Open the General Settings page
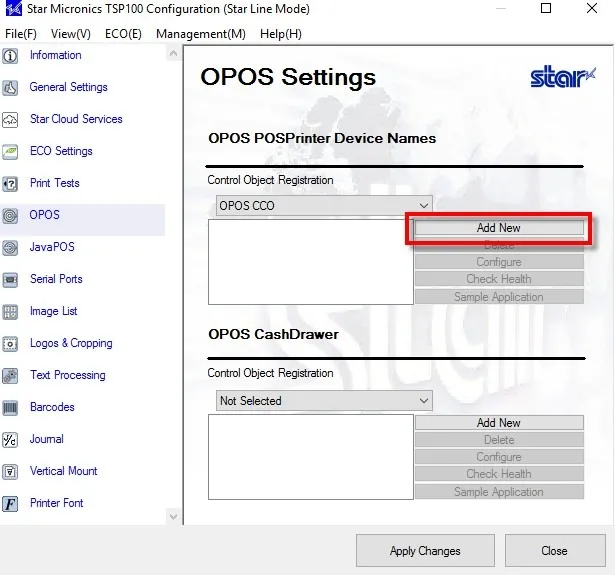615x575 pixels. [69, 87]
